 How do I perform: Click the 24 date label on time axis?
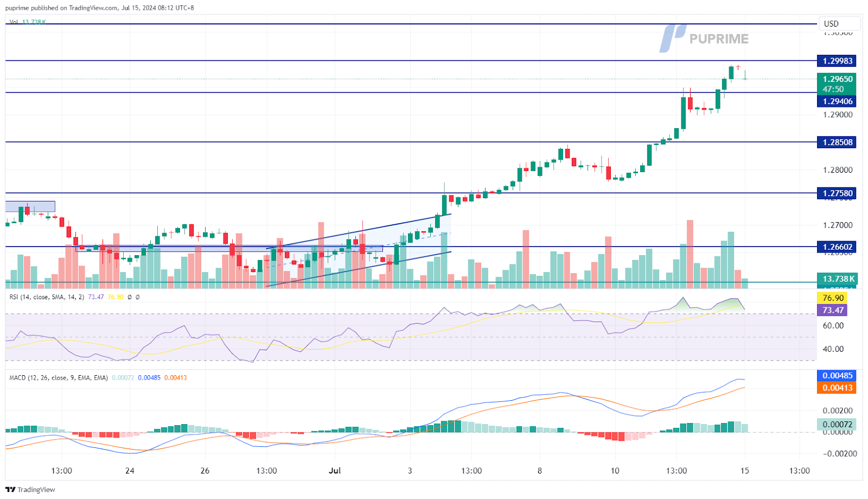pyautogui.click(x=130, y=471)
